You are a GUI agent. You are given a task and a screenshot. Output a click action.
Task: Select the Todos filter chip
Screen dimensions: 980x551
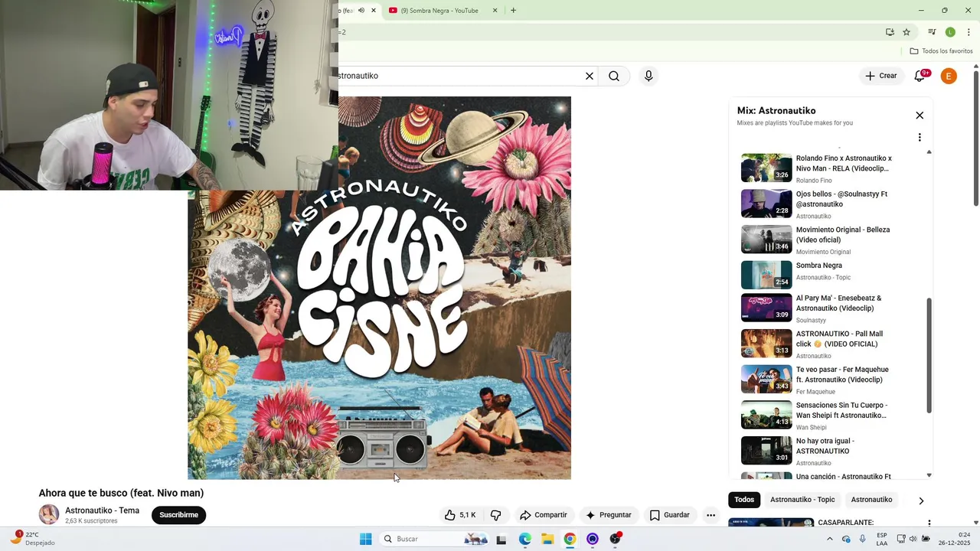click(744, 500)
